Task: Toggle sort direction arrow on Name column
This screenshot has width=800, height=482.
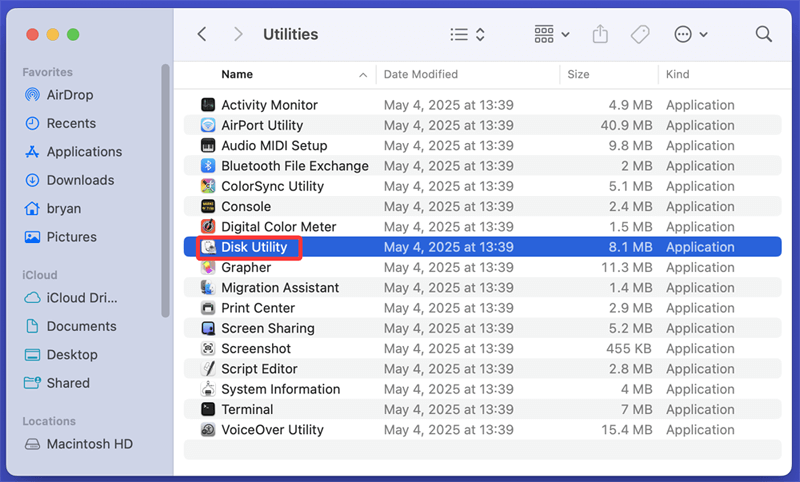Action: [363, 75]
